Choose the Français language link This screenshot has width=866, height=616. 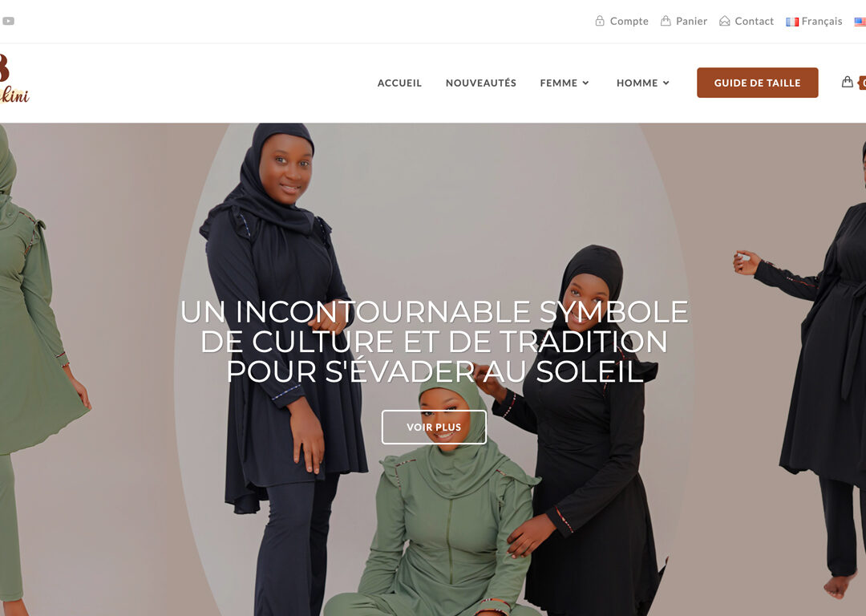pos(822,21)
